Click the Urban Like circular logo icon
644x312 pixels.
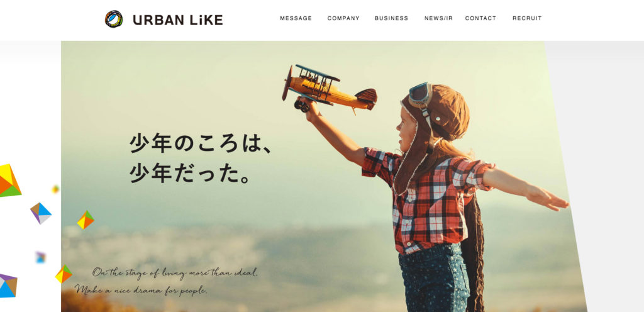click(x=114, y=19)
